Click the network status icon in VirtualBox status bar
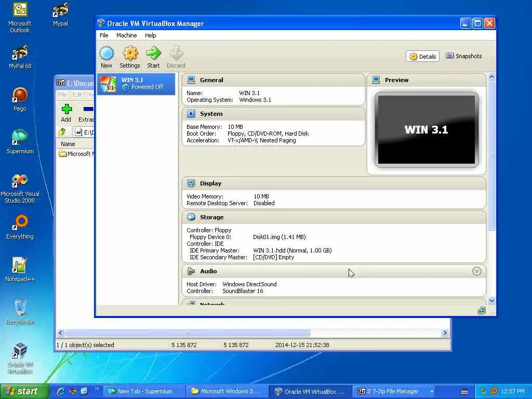The width and height of the screenshot is (532, 399). coord(482,311)
